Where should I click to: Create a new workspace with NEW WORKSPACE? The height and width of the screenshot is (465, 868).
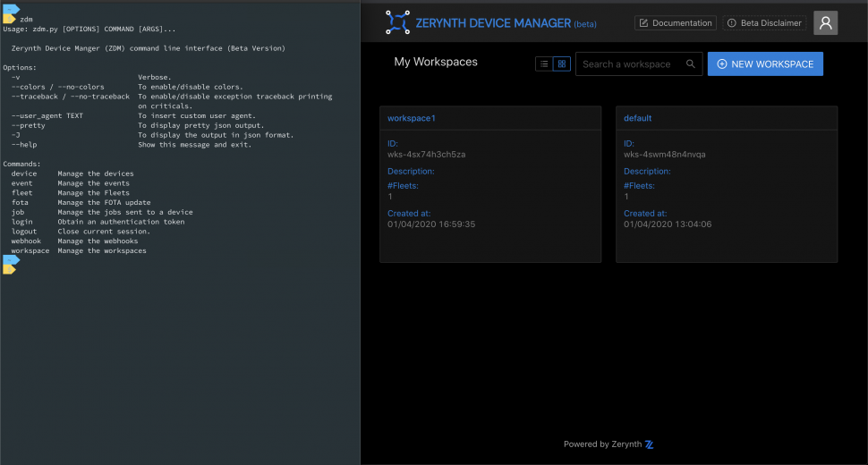pyautogui.click(x=765, y=64)
